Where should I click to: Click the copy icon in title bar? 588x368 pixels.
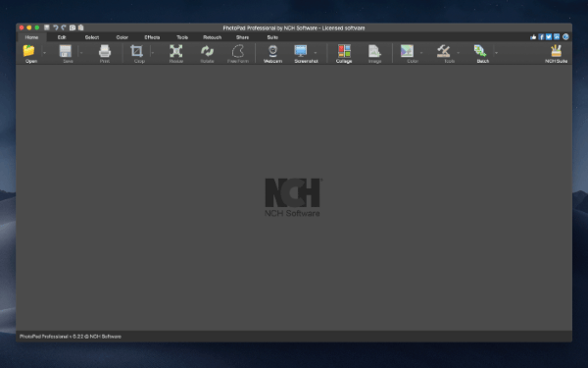tap(73, 27)
